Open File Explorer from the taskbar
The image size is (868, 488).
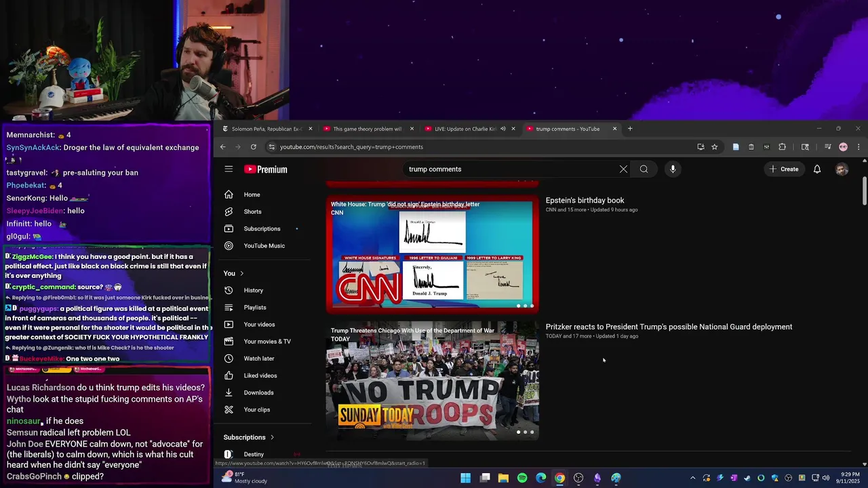[503, 478]
